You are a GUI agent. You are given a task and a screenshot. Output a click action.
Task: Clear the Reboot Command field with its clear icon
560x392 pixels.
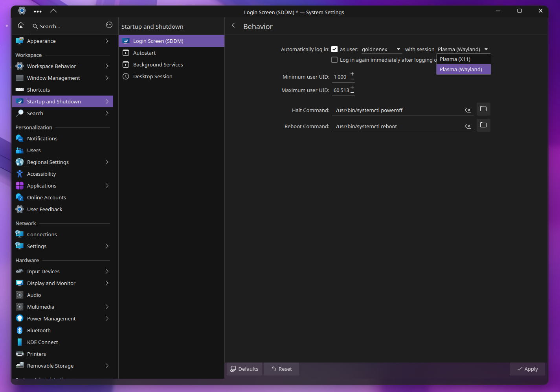coord(468,126)
